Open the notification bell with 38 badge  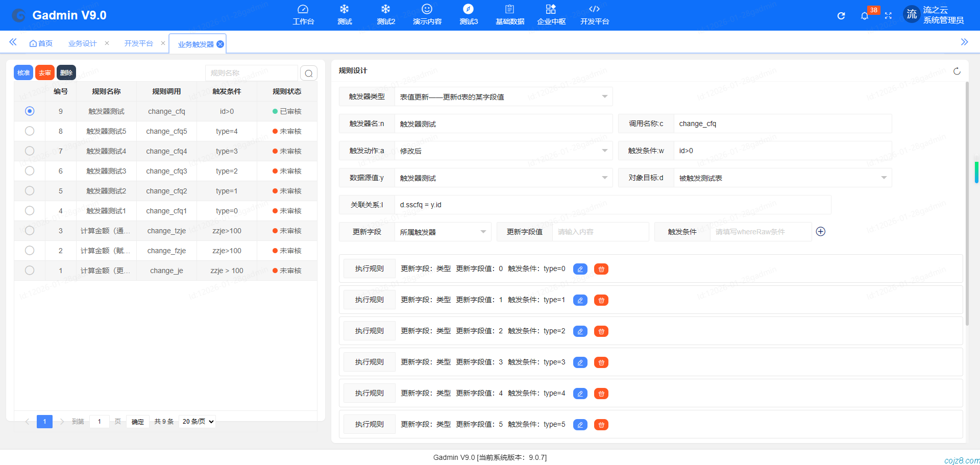tap(865, 15)
